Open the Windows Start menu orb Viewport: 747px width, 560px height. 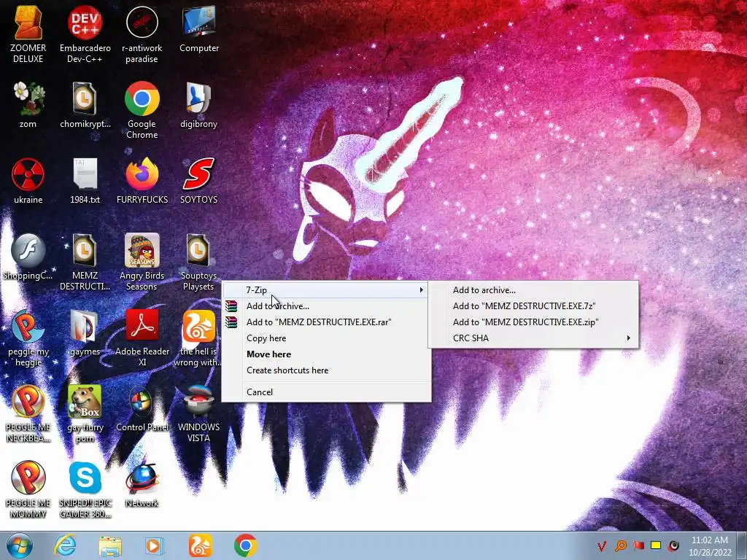click(x=20, y=545)
